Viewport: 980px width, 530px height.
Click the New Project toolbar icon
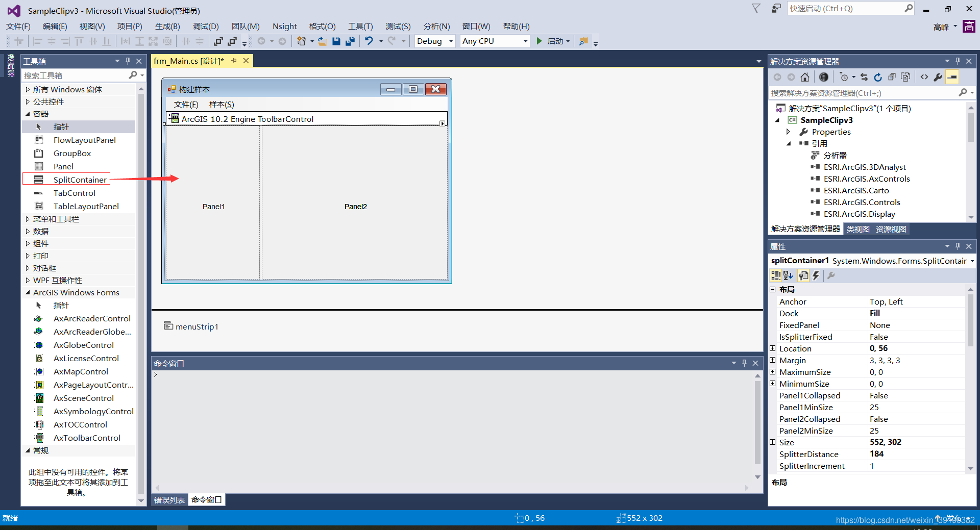tap(302, 41)
